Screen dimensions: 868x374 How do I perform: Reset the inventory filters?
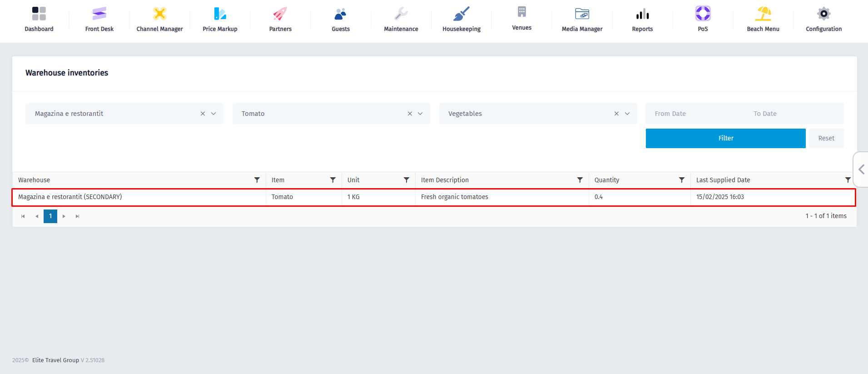pyautogui.click(x=826, y=138)
